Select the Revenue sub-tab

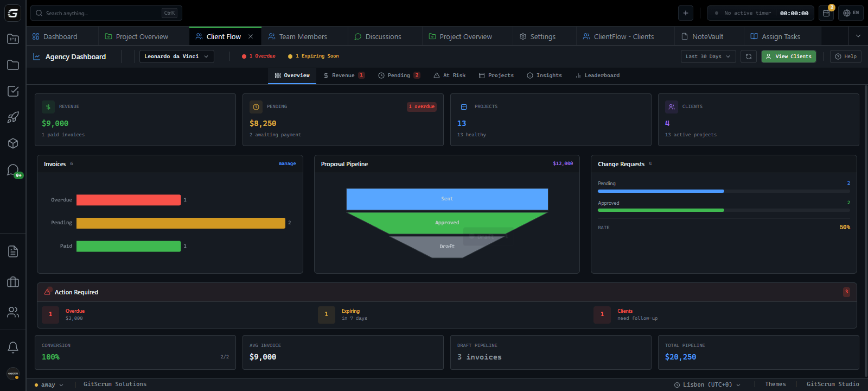344,75
